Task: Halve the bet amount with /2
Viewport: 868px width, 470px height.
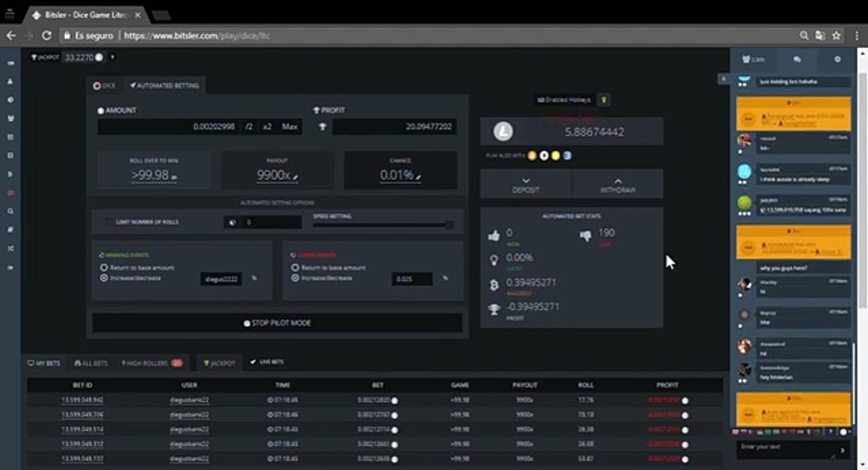Action: click(x=249, y=127)
